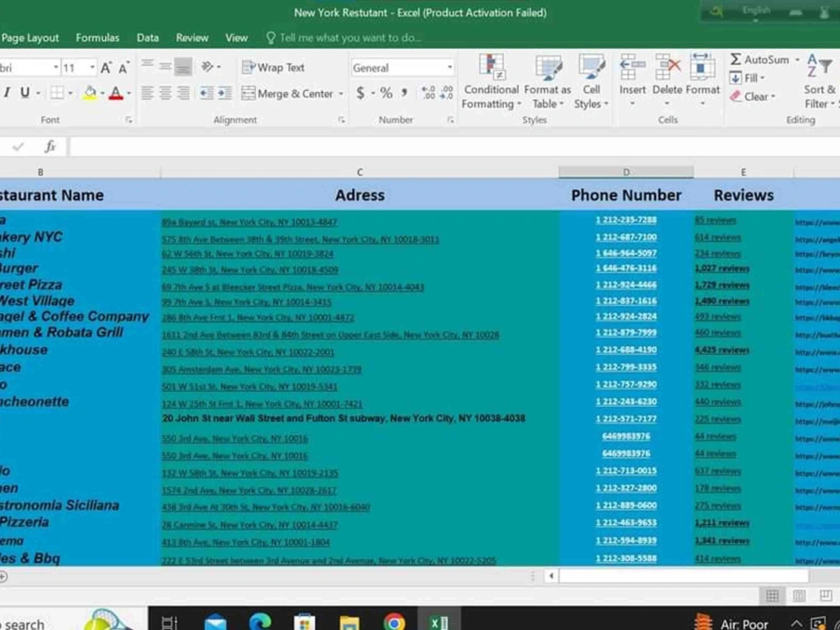
Task: Click Decrease Decimal
Action: coord(446,93)
